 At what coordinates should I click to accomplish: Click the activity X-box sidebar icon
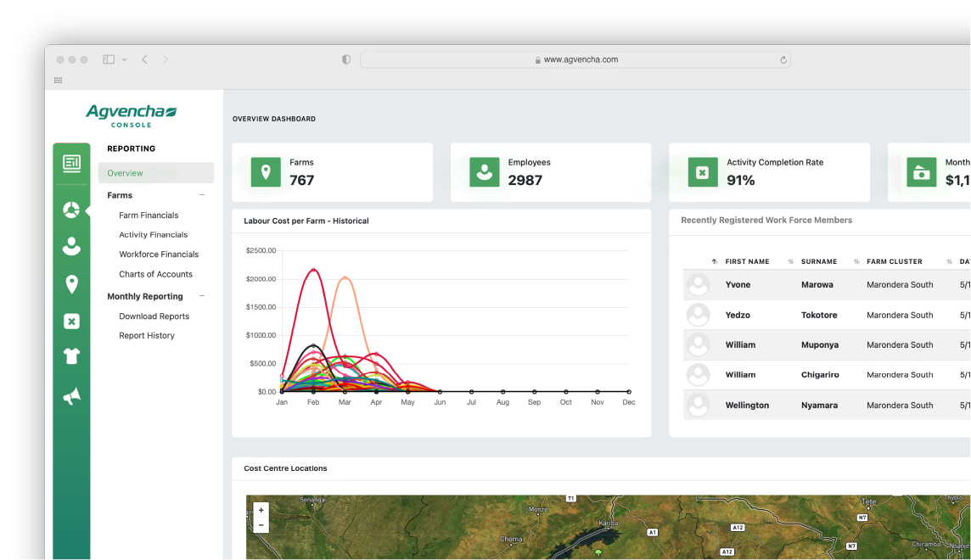tap(71, 321)
